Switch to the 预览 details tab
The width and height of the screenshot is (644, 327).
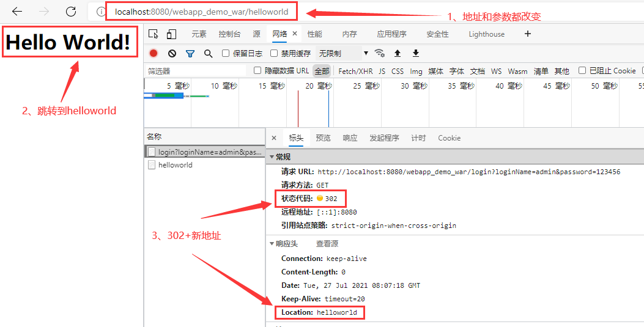(x=323, y=138)
